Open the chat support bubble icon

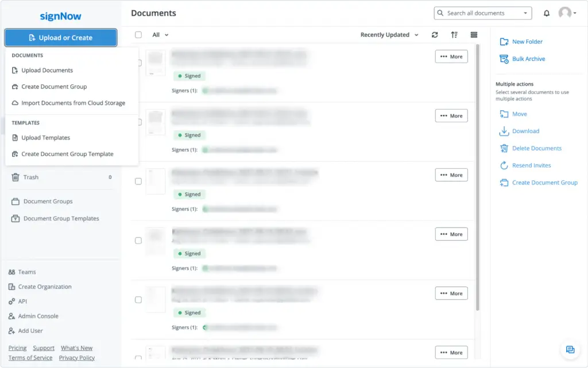[570, 350]
